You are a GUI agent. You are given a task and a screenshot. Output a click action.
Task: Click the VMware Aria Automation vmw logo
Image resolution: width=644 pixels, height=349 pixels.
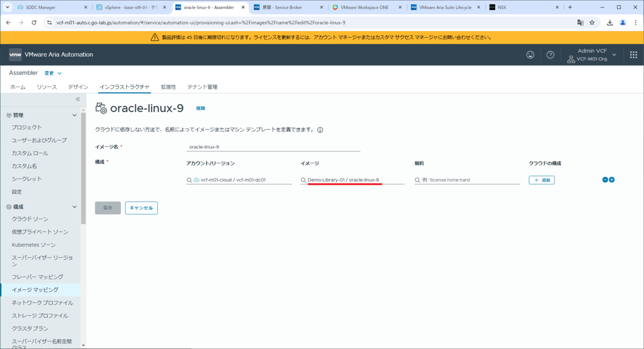pyautogui.click(x=16, y=55)
